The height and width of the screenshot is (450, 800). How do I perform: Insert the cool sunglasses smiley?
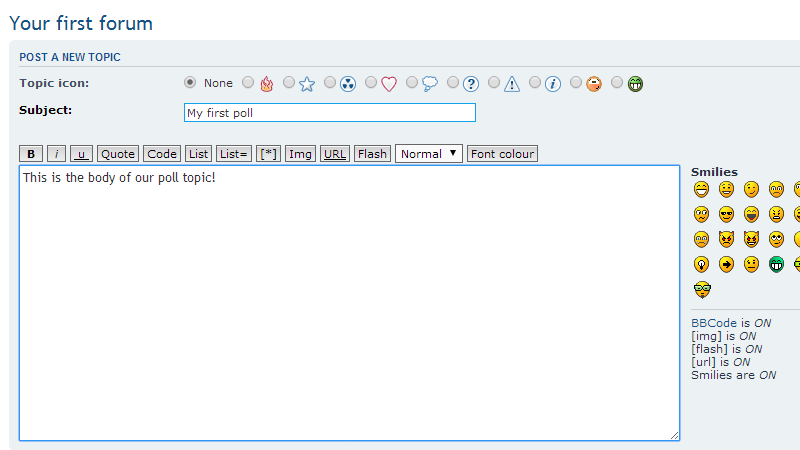726,214
